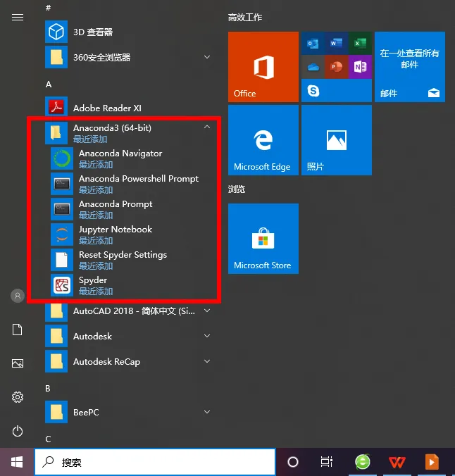The image size is (455, 476).
Task: Open the orange video player taskbar icon
Action: pos(432,462)
